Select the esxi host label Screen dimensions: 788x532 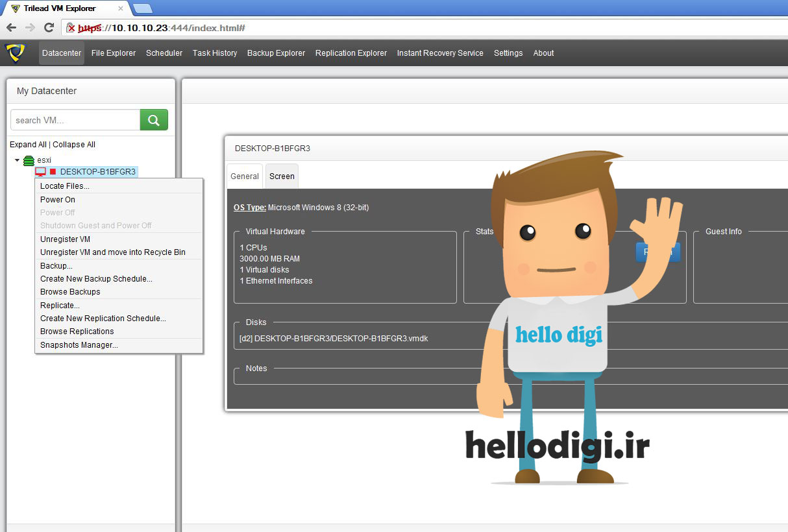(44, 160)
